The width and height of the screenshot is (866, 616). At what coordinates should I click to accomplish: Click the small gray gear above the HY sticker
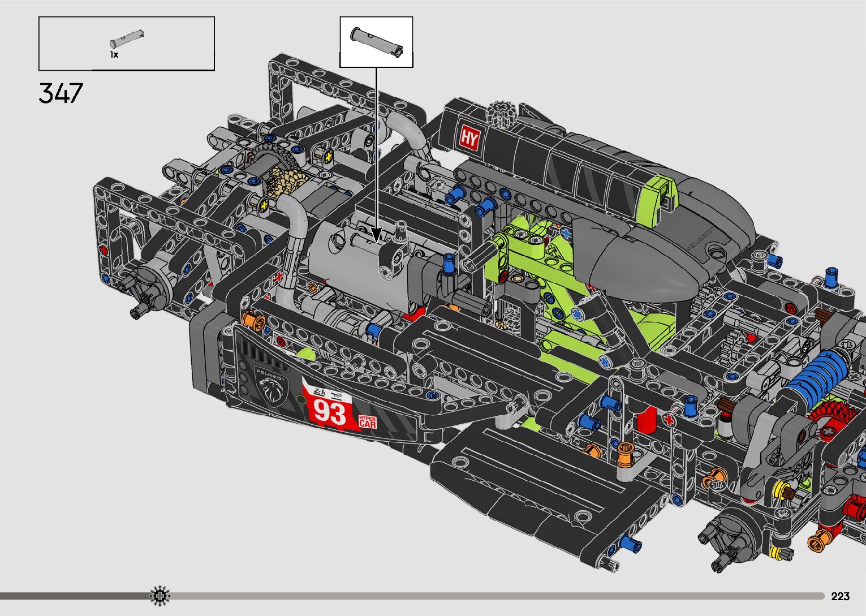click(500, 114)
